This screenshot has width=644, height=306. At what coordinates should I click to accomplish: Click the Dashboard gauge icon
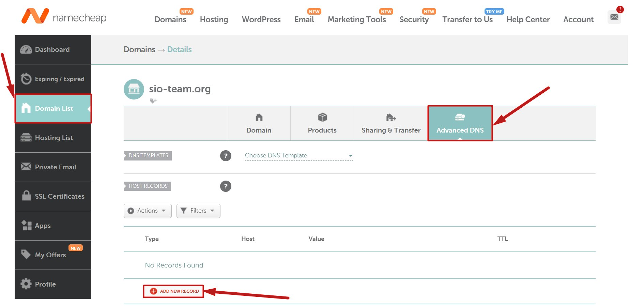pyautogui.click(x=26, y=50)
